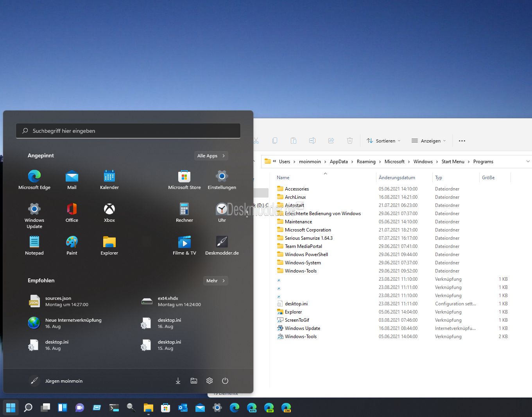Click chevron after Start Menu in breadcrumb
The width and height of the screenshot is (532, 417).
[x=469, y=162]
